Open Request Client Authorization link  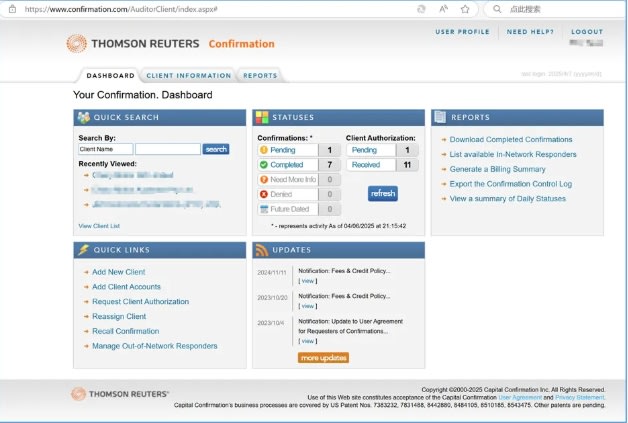141,302
